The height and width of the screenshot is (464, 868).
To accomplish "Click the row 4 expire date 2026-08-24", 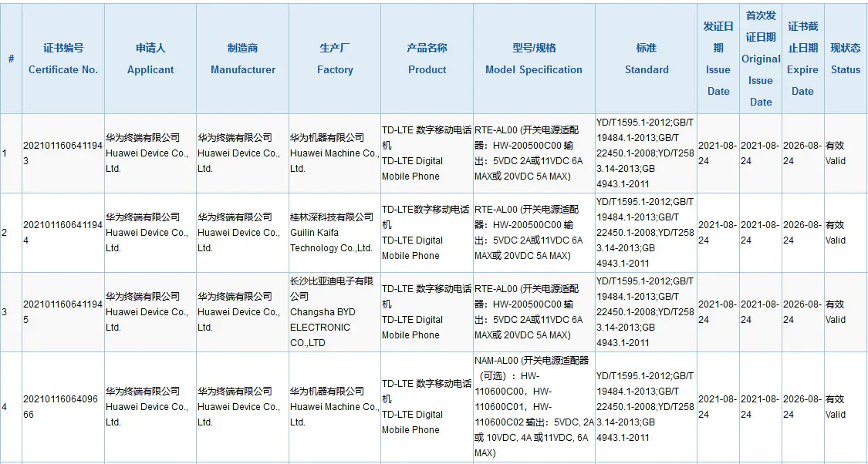I will coord(802,406).
